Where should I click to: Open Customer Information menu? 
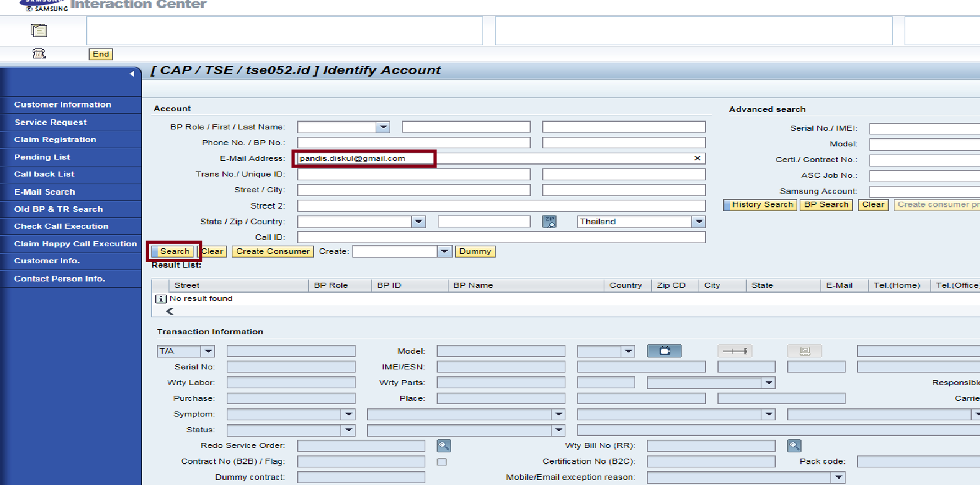coord(63,105)
